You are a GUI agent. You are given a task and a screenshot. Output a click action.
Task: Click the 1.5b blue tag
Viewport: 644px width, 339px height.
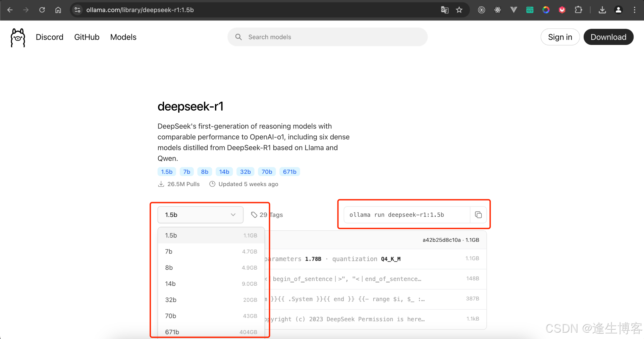click(x=167, y=172)
